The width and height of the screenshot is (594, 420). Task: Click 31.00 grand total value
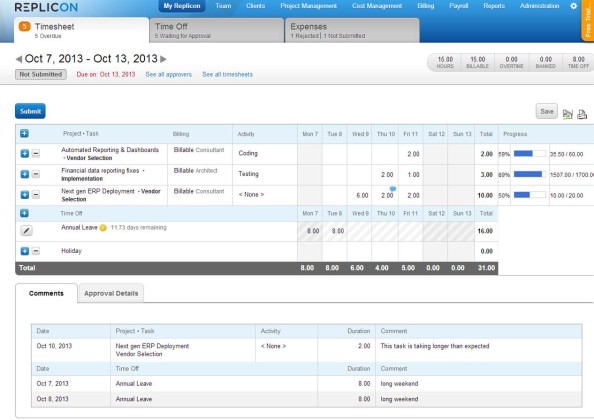click(486, 268)
